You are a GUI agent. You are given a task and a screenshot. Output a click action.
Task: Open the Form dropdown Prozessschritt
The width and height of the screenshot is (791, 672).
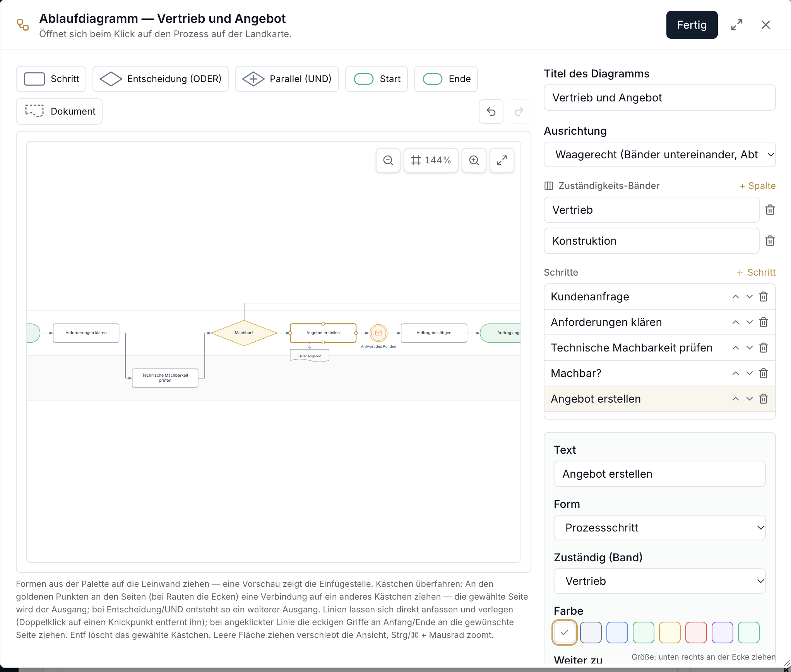[x=659, y=528]
